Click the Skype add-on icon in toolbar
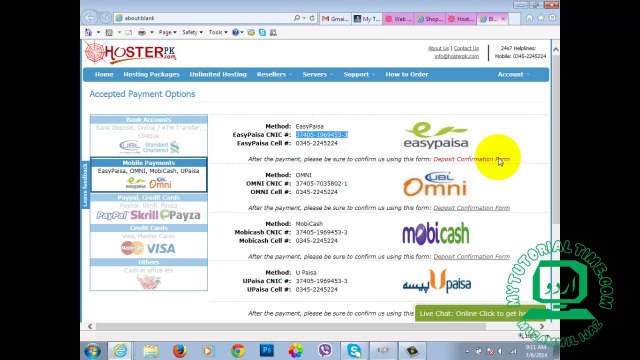 [262, 32]
